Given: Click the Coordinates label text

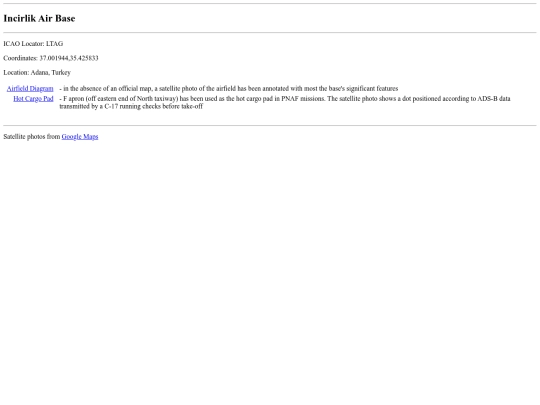Looking at the screenshot, I should coord(20,58).
